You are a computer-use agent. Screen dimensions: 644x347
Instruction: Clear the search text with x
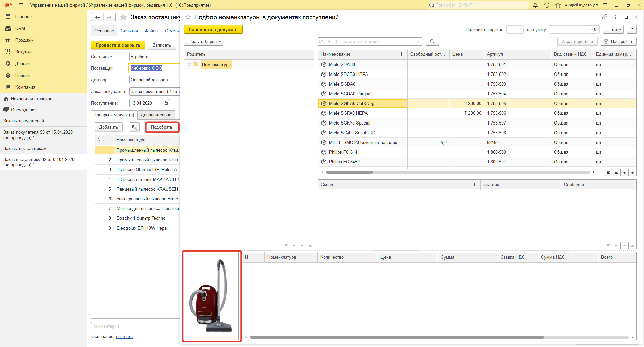click(x=418, y=41)
